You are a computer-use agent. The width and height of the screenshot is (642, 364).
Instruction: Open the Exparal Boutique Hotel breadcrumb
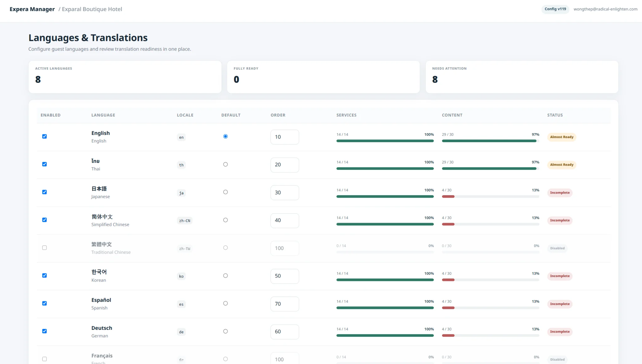coord(92,9)
